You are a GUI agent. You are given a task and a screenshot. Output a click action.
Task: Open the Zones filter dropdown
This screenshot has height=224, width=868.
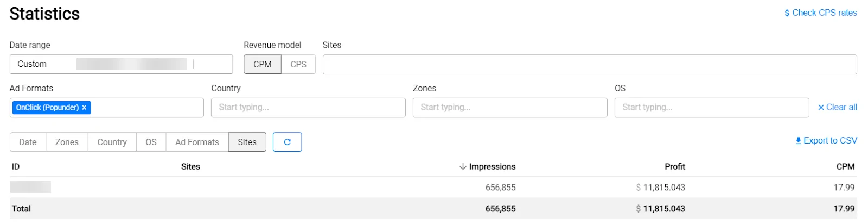(x=510, y=108)
